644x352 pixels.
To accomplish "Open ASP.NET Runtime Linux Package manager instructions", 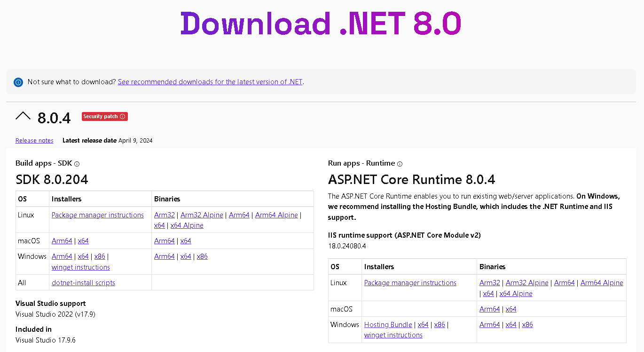I will (x=410, y=283).
